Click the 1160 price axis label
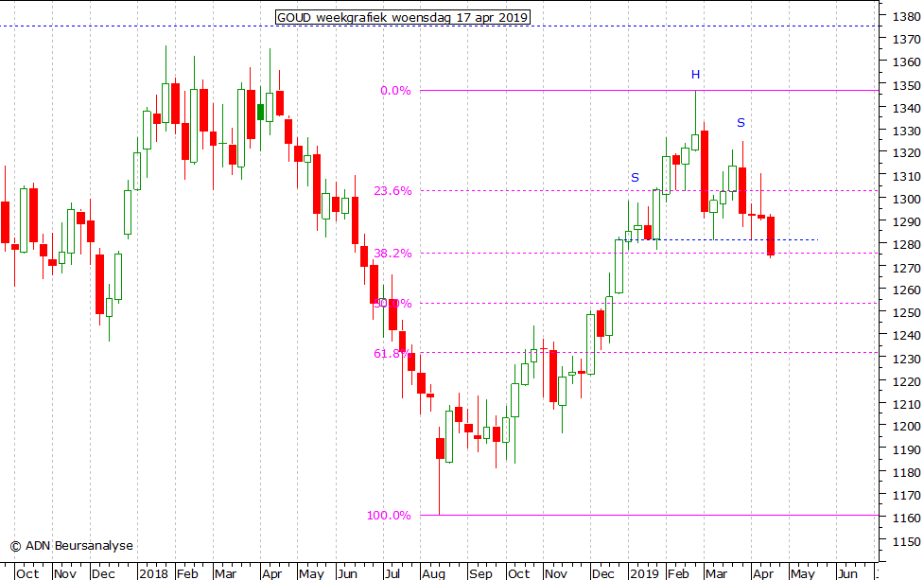The image size is (924, 580). pyautogui.click(x=906, y=518)
